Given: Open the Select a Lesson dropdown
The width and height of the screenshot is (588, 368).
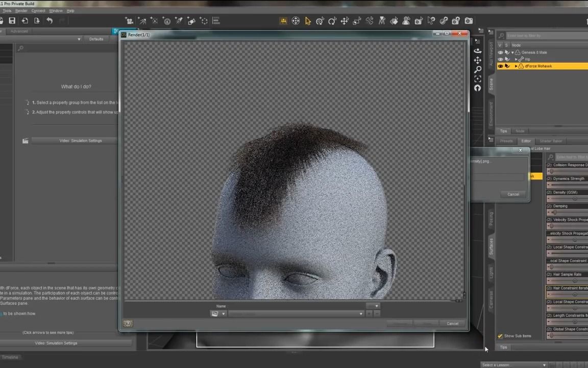Looking at the screenshot, I should click(514, 365).
